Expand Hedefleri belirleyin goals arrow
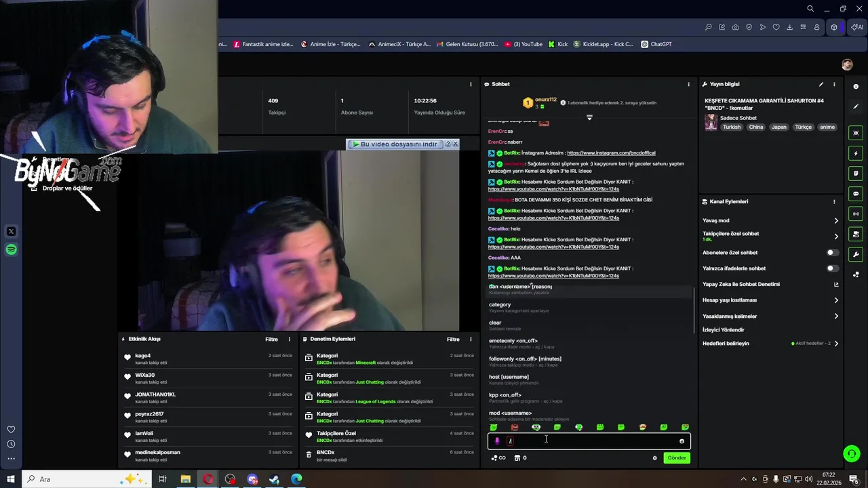This screenshot has width=868, height=488. coord(836,344)
